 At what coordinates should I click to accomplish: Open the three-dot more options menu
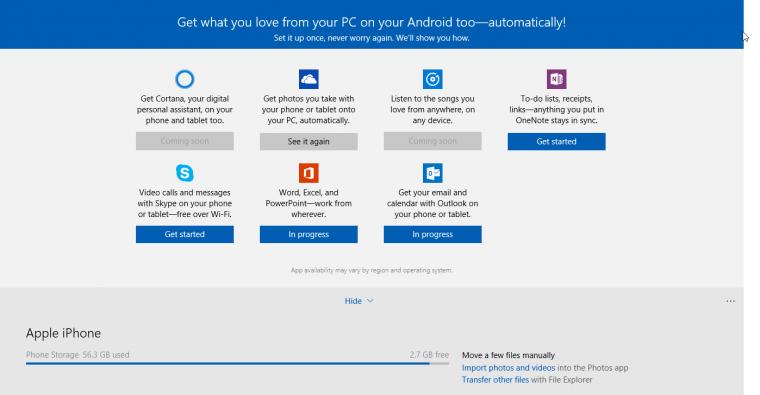[730, 301]
